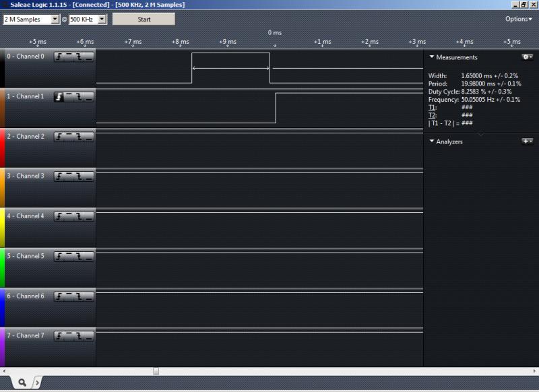This screenshot has width=539, height=392.
Task: Set falling edge trigger on Channel 2
Action: [x=80, y=137]
